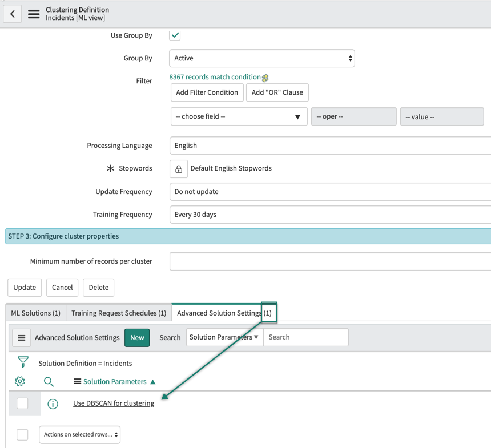Click the Delete button
491x448 pixels.
(x=98, y=288)
